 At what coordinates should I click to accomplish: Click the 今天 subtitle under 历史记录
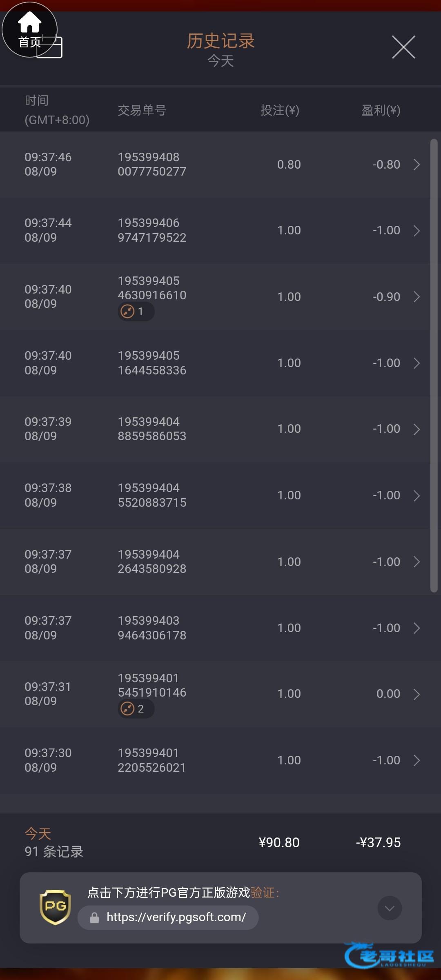pos(220,61)
